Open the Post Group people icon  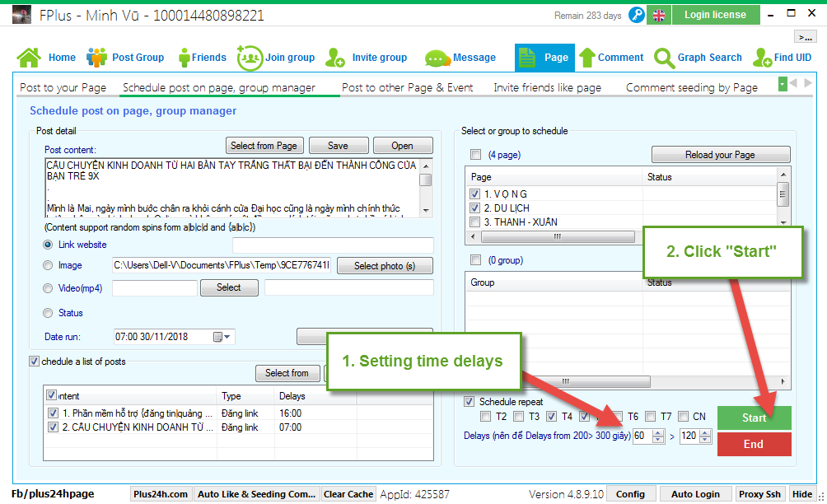click(x=96, y=58)
